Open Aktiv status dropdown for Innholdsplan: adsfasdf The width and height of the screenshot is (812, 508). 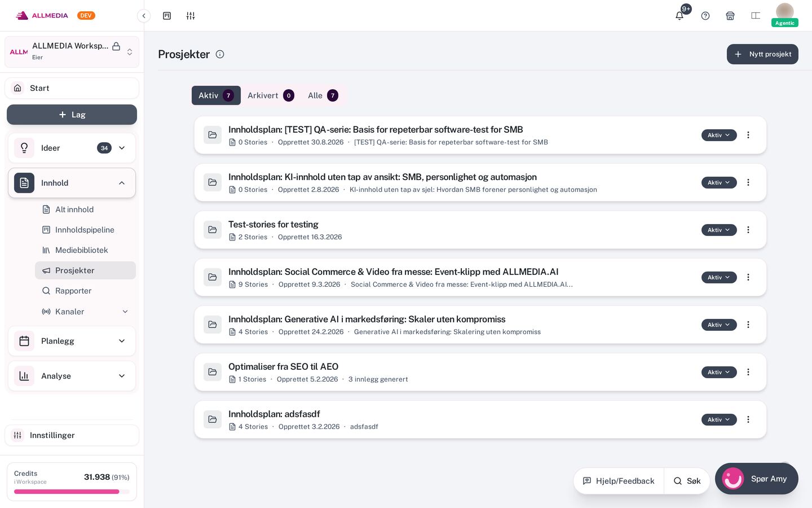click(719, 419)
